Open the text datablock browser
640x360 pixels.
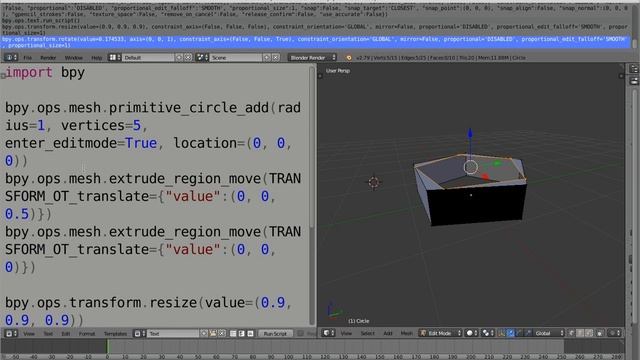[139, 333]
